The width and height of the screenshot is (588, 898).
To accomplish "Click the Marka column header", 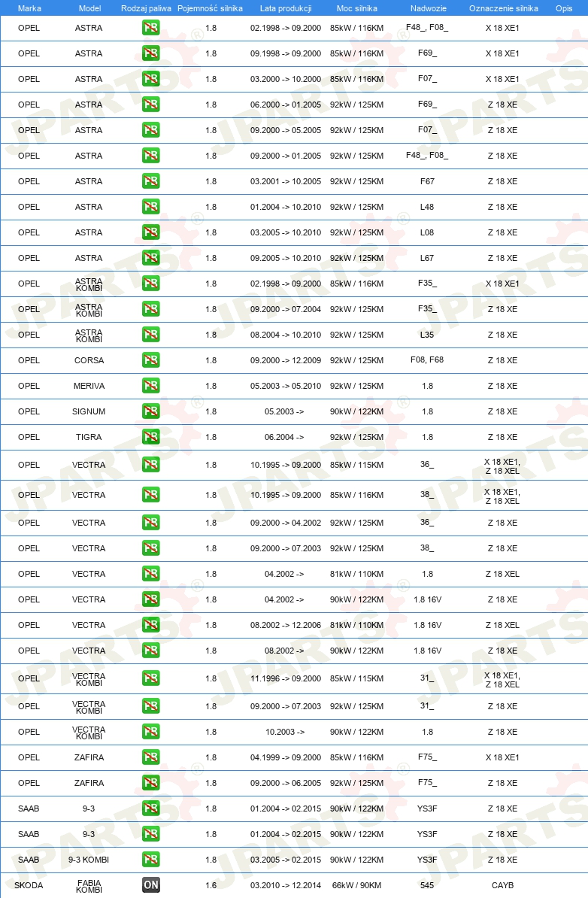I will click(29, 8).
